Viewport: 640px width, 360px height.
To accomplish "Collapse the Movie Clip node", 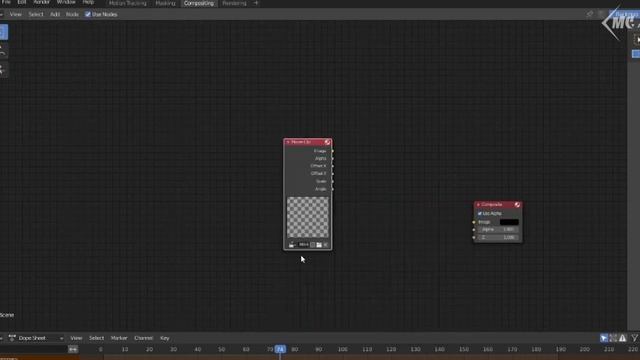I will pyautogui.click(x=288, y=142).
